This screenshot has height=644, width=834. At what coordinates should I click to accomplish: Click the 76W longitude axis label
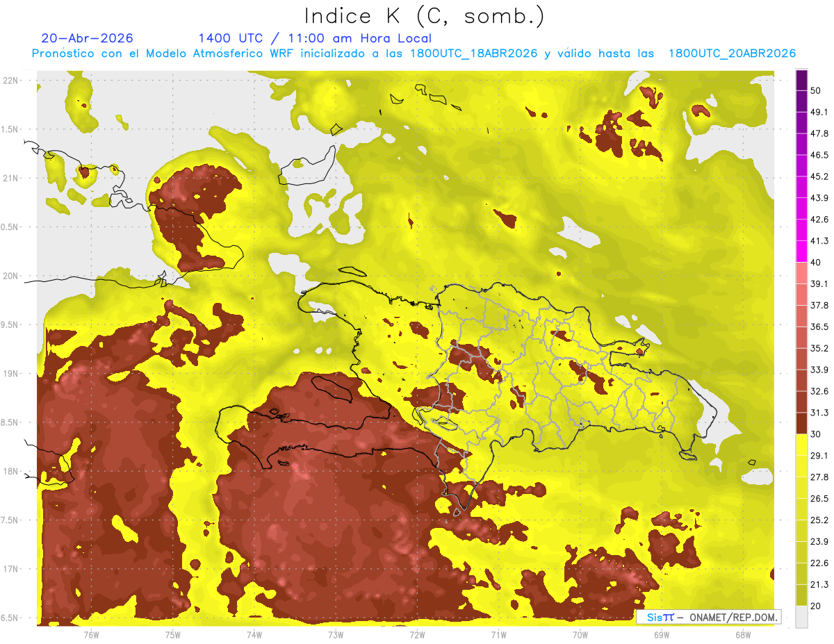pyautogui.click(x=91, y=634)
